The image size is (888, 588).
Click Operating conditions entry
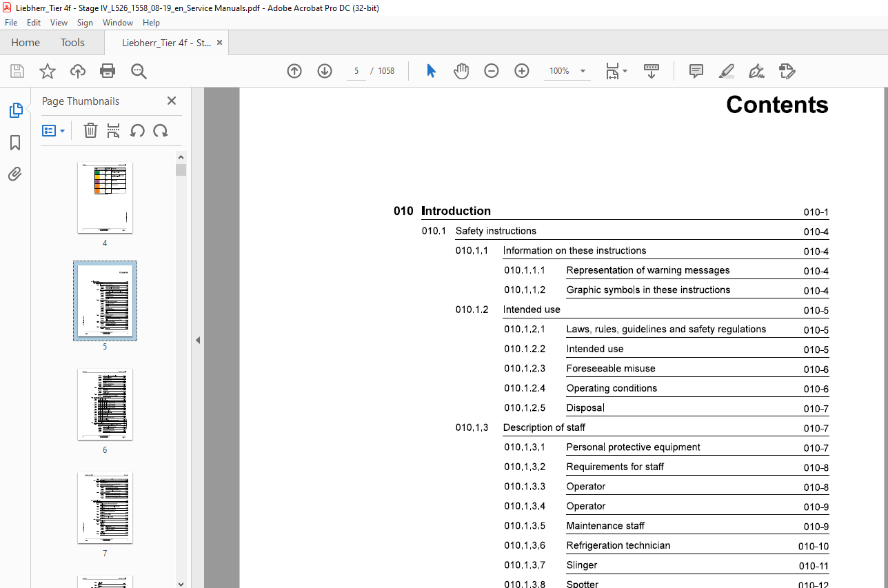tap(612, 388)
